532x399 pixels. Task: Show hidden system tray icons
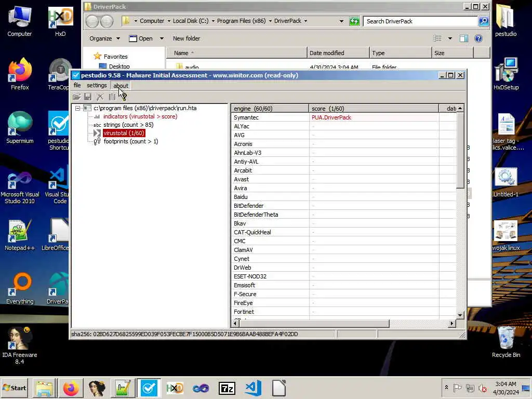tap(446, 388)
